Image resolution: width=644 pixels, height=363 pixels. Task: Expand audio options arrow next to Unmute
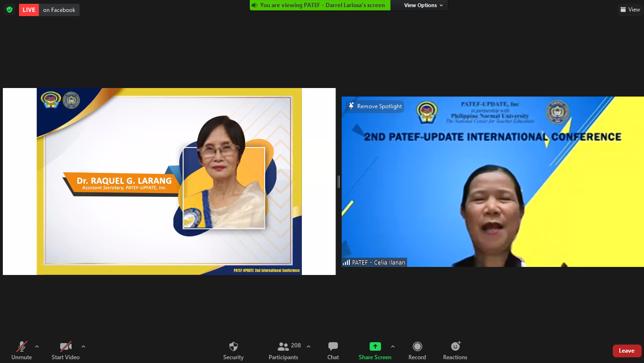click(x=37, y=346)
